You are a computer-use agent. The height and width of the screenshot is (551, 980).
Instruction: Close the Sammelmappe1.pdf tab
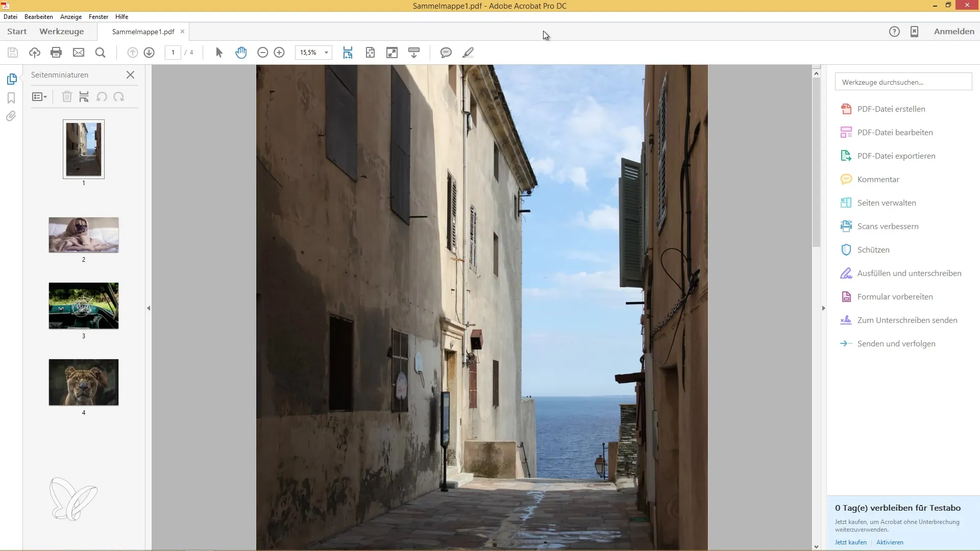coord(182,32)
